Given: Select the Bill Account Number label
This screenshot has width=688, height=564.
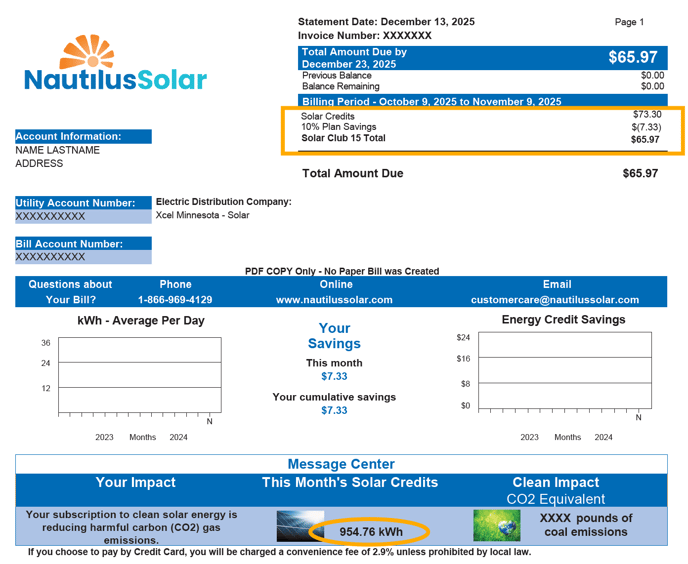Looking at the screenshot, I should click(x=69, y=244).
